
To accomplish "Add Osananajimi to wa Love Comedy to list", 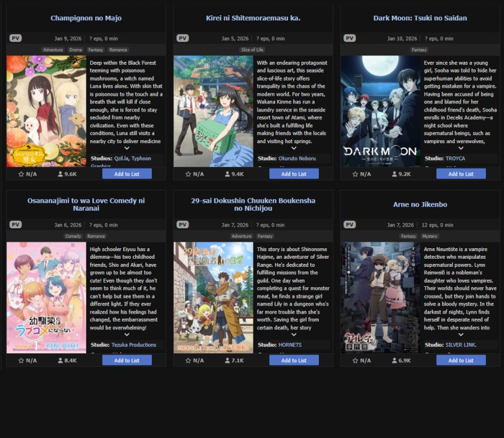I will (x=127, y=360).
